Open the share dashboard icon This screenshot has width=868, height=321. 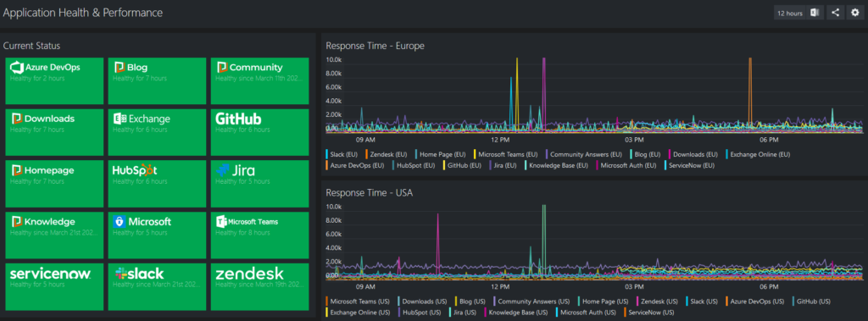click(835, 13)
